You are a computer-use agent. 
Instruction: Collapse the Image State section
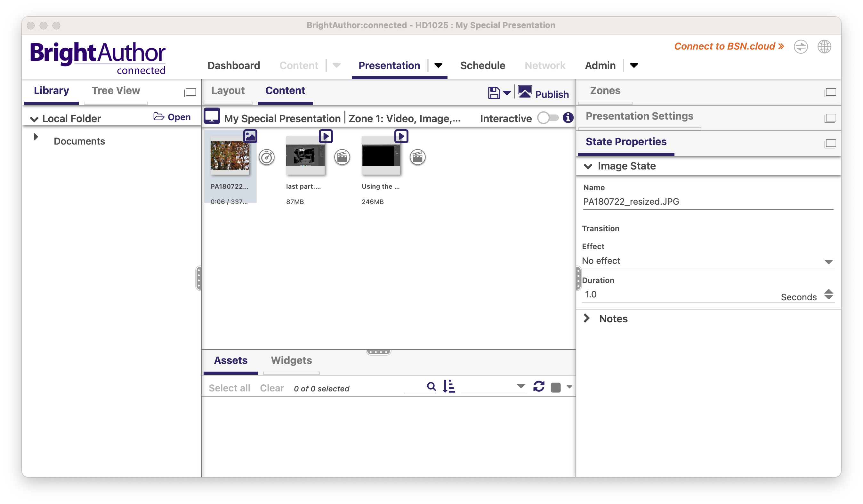click(x=588, y=166)
